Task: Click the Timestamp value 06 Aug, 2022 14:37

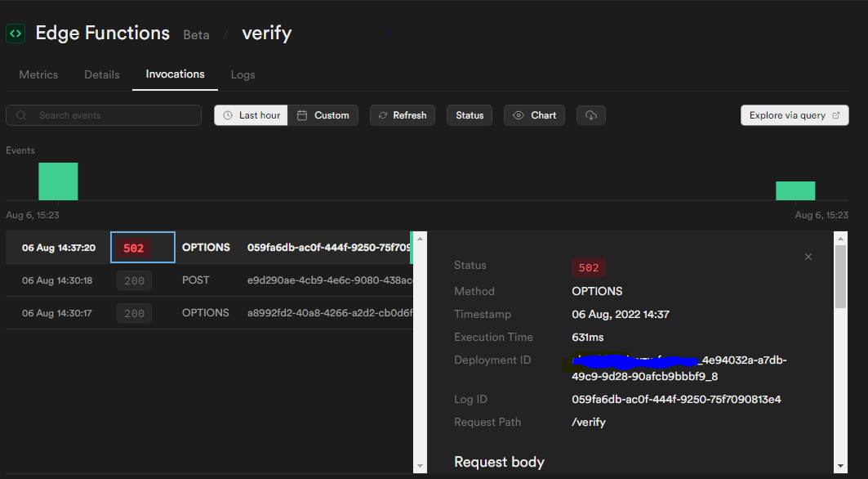Action: click(621, 315)
